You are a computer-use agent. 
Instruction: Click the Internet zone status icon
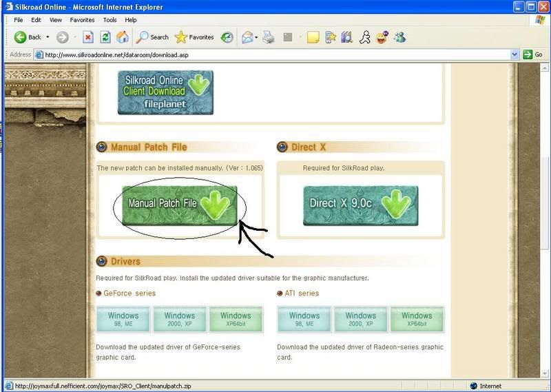[474, 386]
